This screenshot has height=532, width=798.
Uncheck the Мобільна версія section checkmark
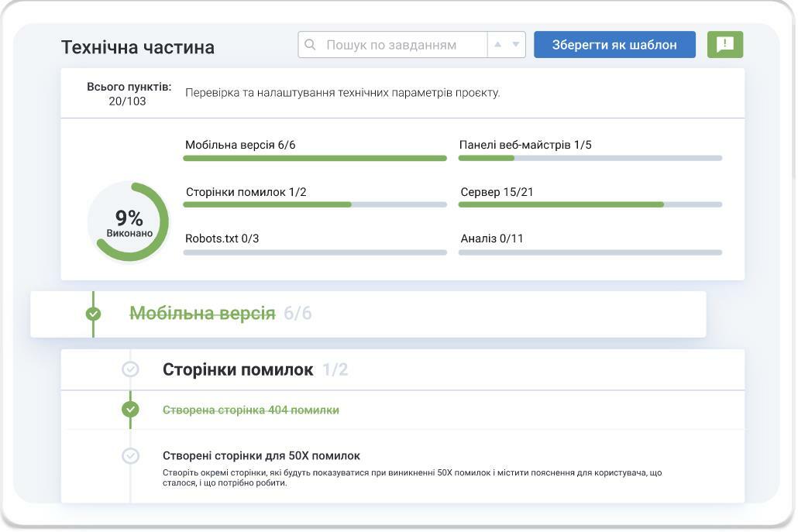point(93,314)
